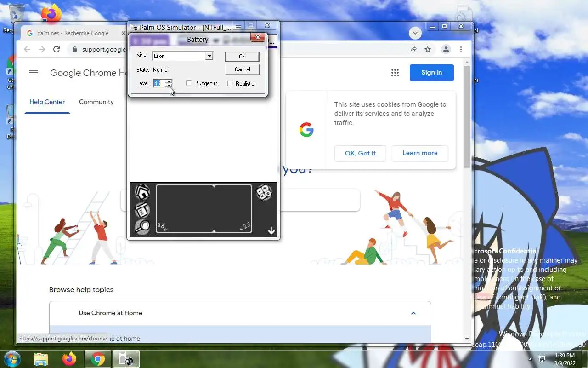
Task: Cancel the Battery dialog
Action: coord(242,69)
